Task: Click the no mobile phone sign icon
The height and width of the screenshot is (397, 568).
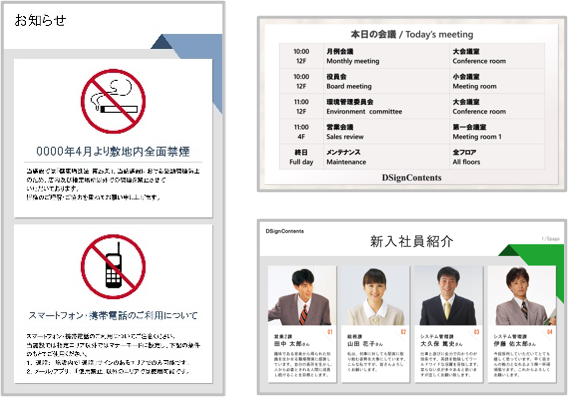Action: 113,266
